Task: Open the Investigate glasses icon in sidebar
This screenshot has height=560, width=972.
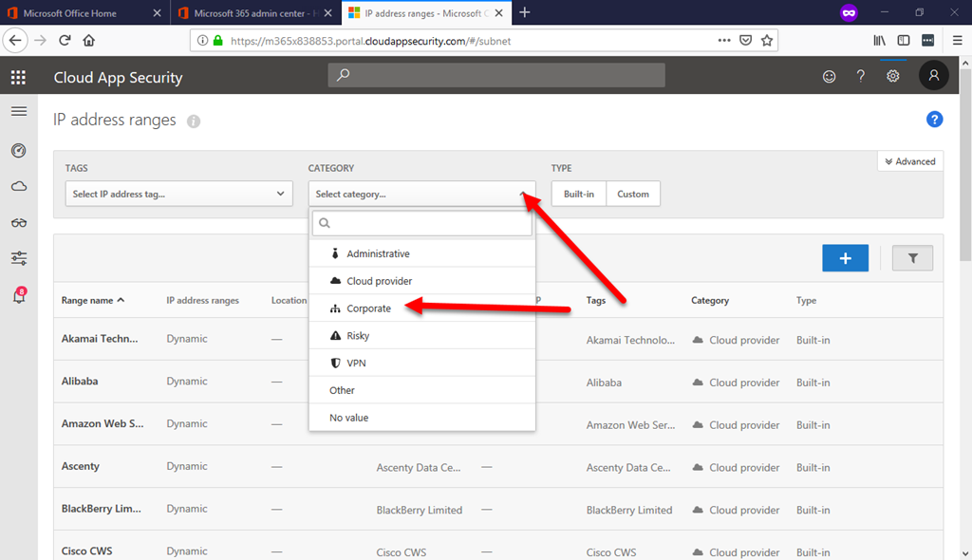Action: (x=19, y=223)
